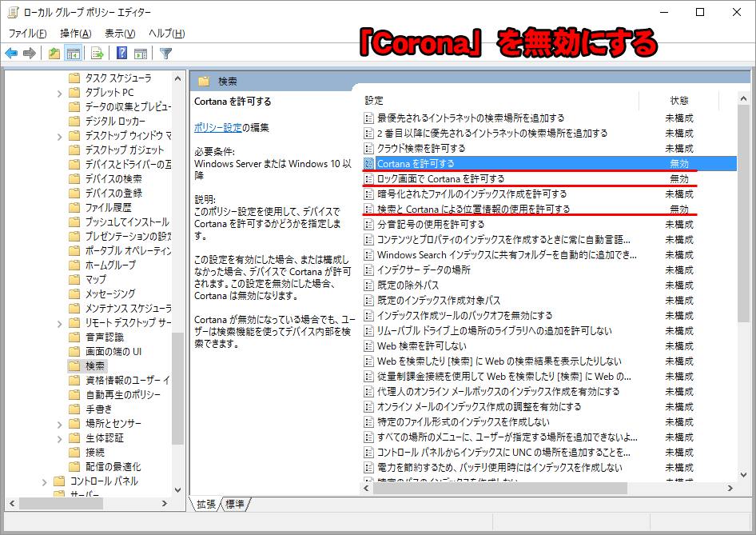Image resolution: width=756 pixels, height=535 pixels.
Task: Select policy Web 検索を許可しない
Action: click(422, 346)
